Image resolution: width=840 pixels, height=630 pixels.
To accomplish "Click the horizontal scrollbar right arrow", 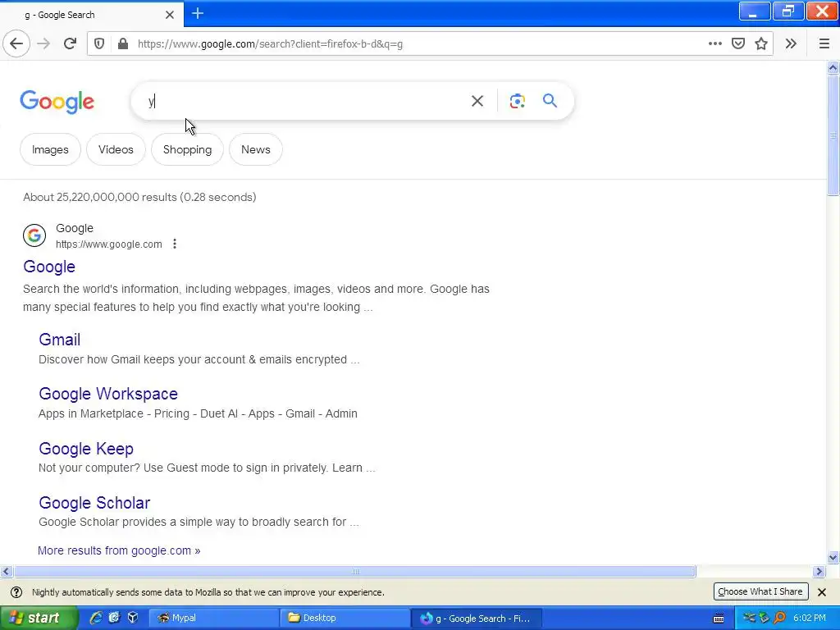I will 819,572.
